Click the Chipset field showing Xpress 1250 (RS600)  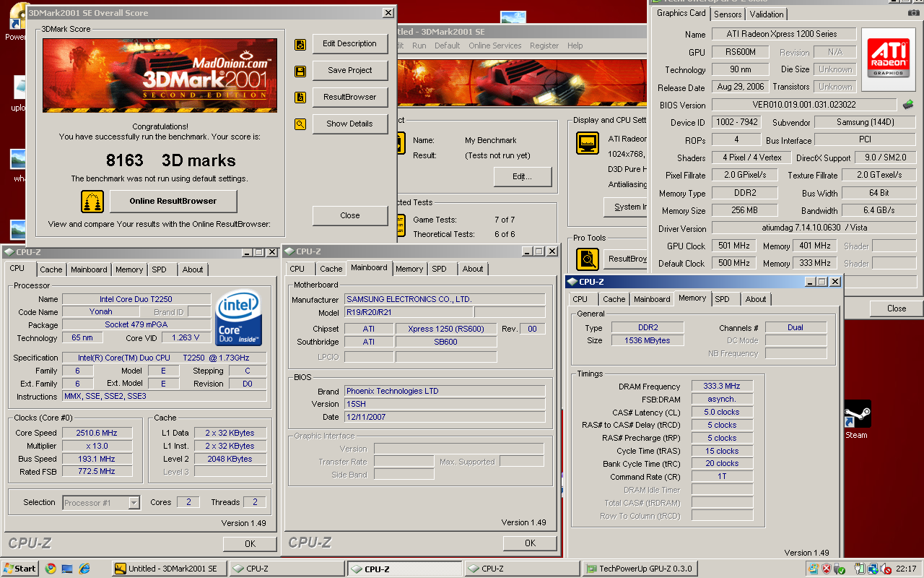(x=445, y=329)
